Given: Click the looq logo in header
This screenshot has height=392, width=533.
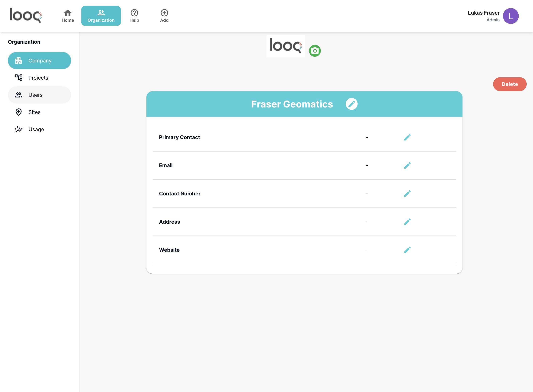Looking at the screenshot, I should [x=26, y=15].
